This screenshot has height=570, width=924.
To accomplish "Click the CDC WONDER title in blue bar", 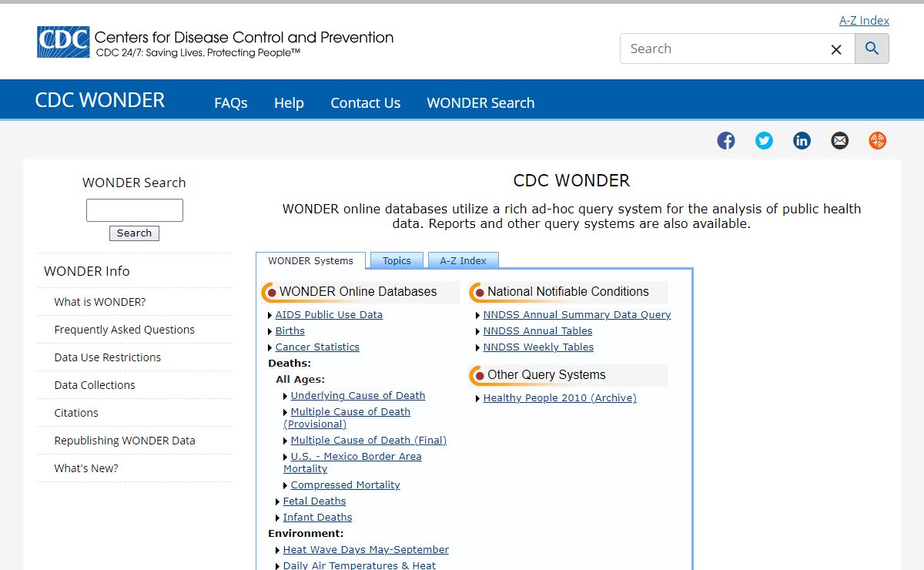I will (x=100, y=100).
